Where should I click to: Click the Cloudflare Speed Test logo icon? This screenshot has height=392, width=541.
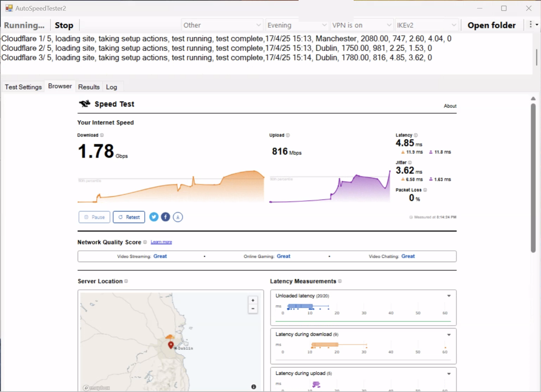pos(85,104)
